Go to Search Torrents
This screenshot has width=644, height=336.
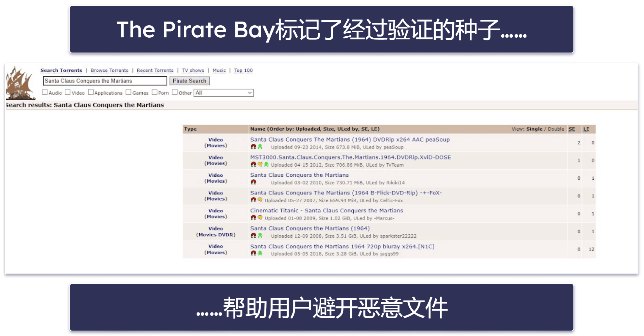click(61, 70)
